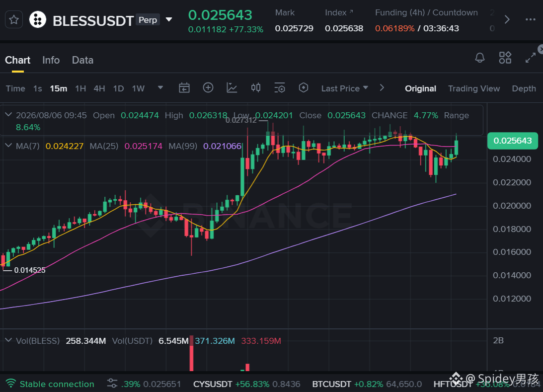Click MA(25) value 0.025174
Image resolution: width=543 pixels, height=392 pixels.
[x=144, y=146]
